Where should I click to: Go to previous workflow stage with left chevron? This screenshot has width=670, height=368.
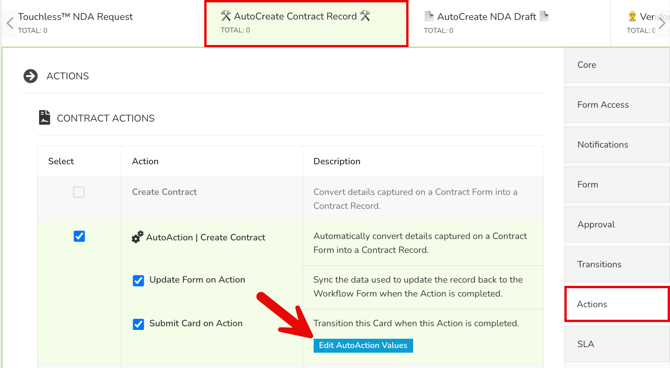[10, 23]
